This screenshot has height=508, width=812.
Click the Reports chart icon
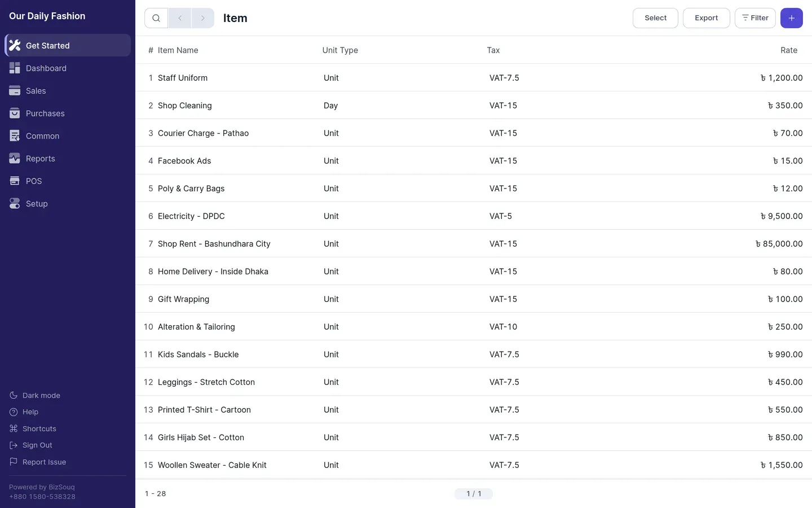point(15,158)
